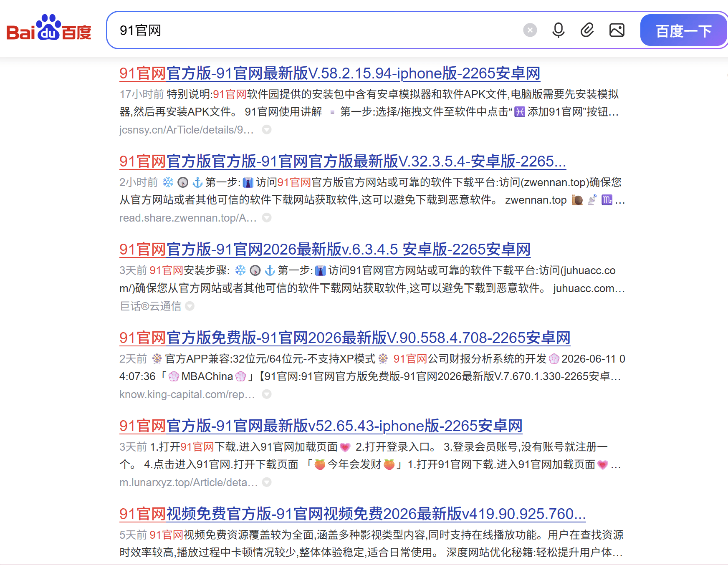Expand dropdown next to m.lunarxyz.top source

pos(267,482)
